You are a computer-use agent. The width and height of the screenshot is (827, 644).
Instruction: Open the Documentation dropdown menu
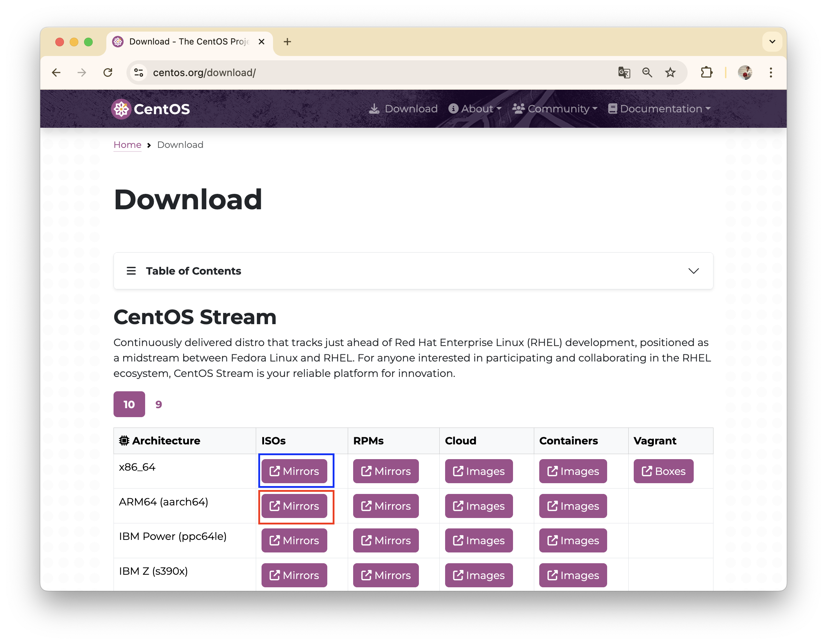pyautogui.click(x=659, y=109)
